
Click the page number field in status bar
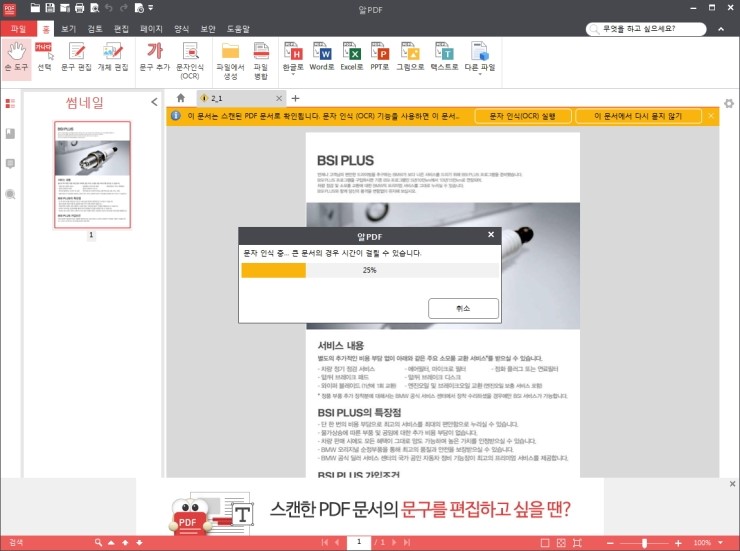point(359,543)
